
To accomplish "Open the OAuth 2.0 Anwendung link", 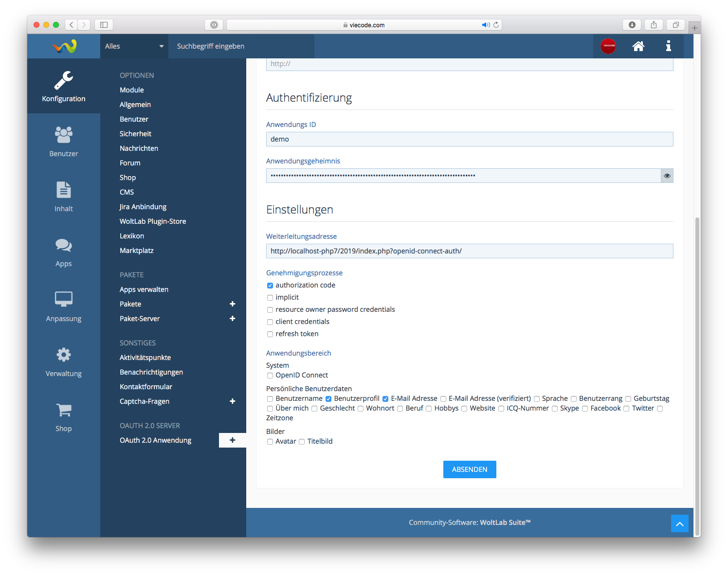I will click(x=155, y=440).
